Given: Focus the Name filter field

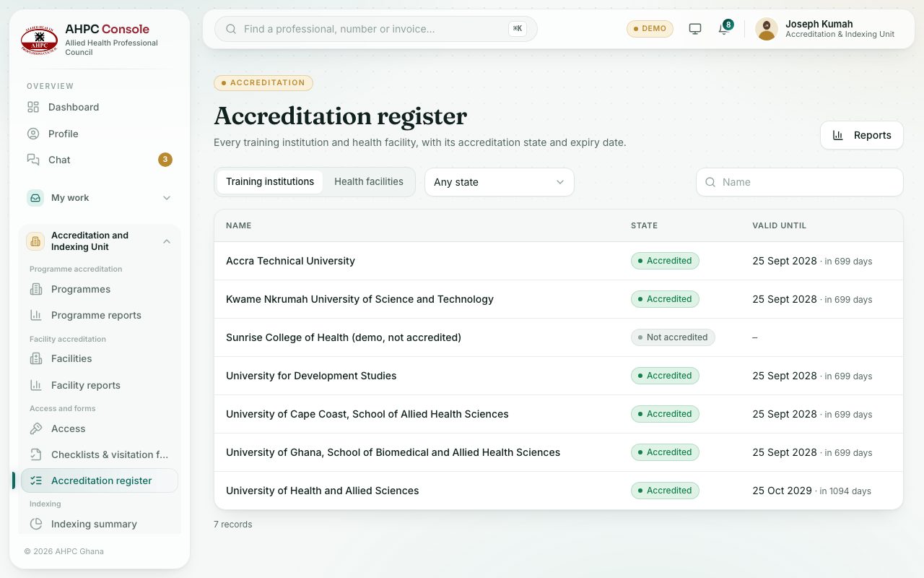Looking at the screenshot, I should [800, 182].
